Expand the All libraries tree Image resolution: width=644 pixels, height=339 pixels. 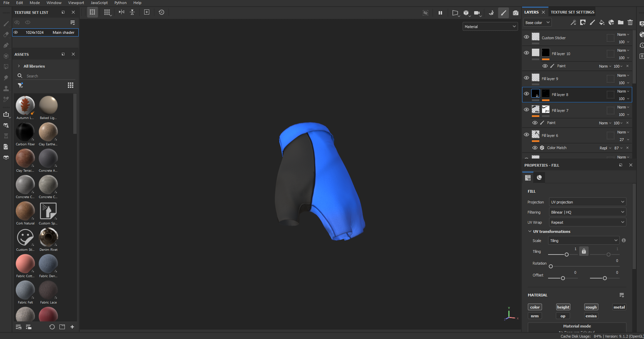tap(19, 66)
